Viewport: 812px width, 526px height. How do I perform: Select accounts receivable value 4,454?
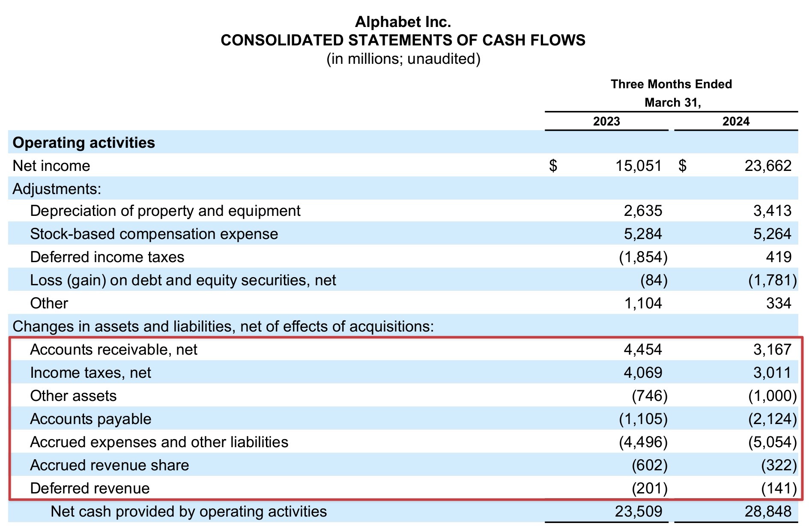[643, 350]
